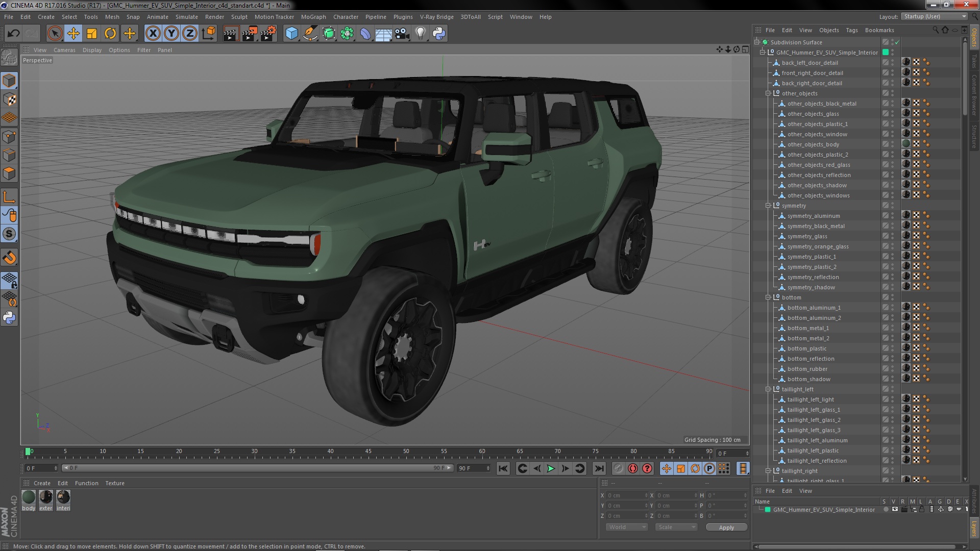Open the Render to Picture Viewer icon

pyautogui.click(x=249, y=34)
